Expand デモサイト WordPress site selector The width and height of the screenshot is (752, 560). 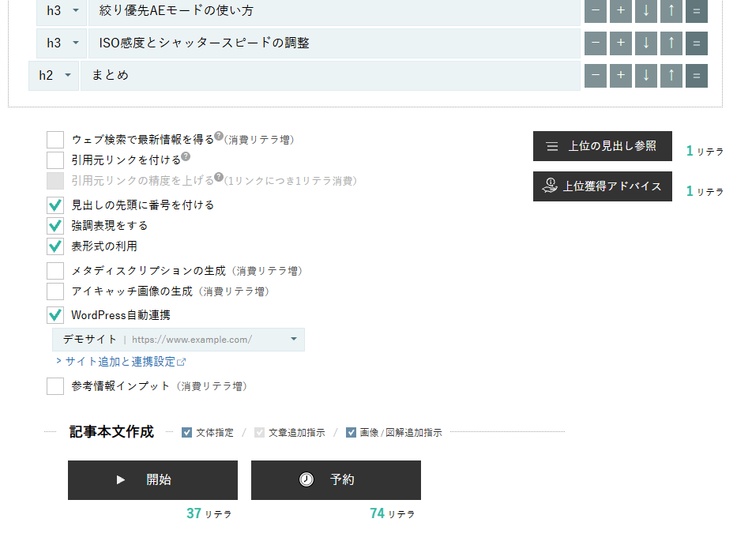179,340
